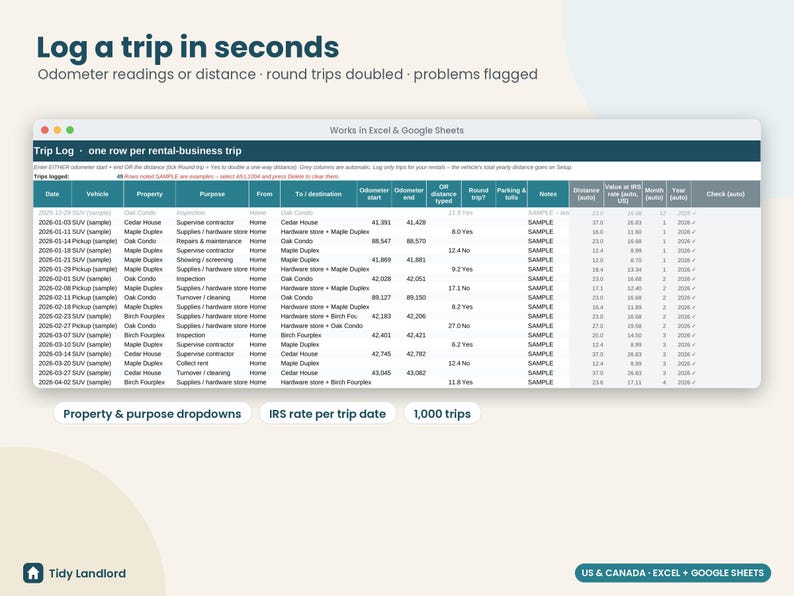Click the Showing / screening purpose cell
This screenshot has height=596, width=794.
pyautogui.click(x=205, y=260)
